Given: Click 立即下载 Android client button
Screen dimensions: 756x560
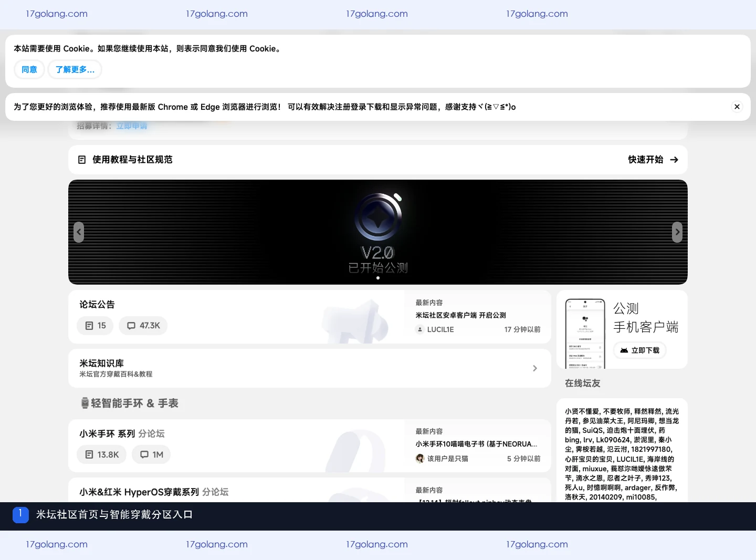Looking at the screenshot, I should 640,350.
